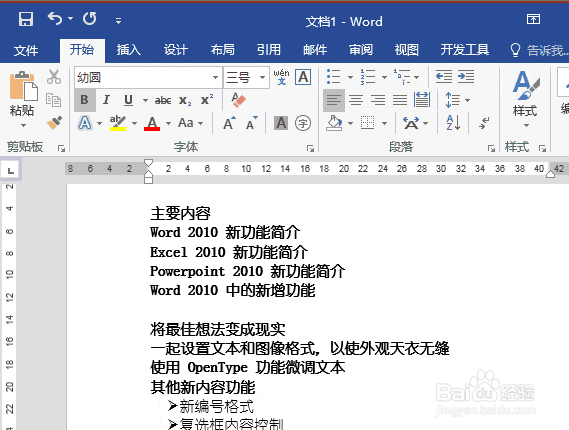Open the 样式 styles gallery
This screenshot has height=430, width=569.
point(525,99)
